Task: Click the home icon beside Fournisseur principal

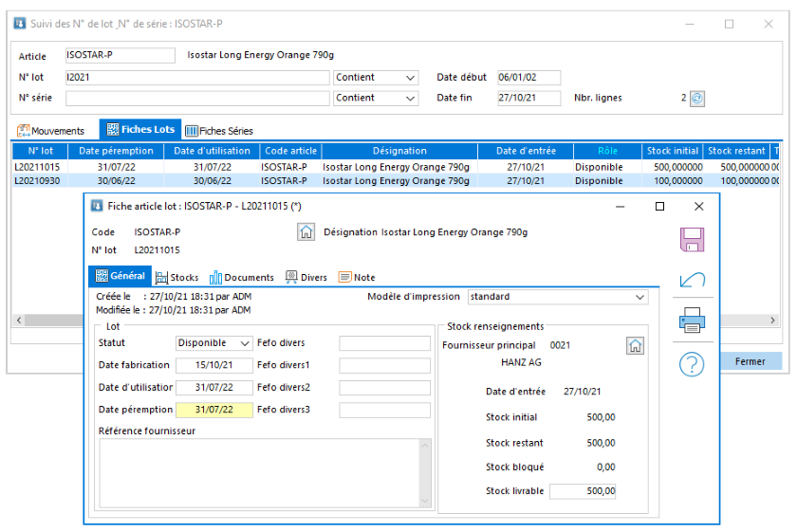Action: click(635, 346)
